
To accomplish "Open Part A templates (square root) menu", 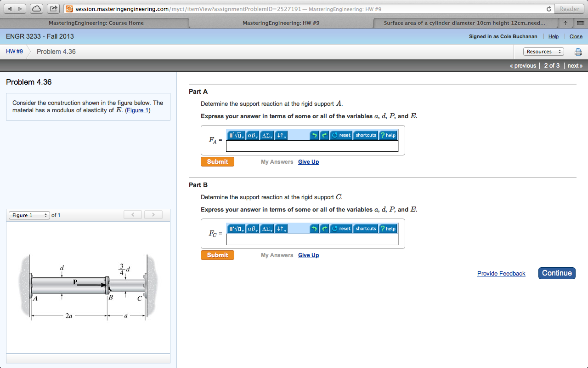I will point(237,135).
